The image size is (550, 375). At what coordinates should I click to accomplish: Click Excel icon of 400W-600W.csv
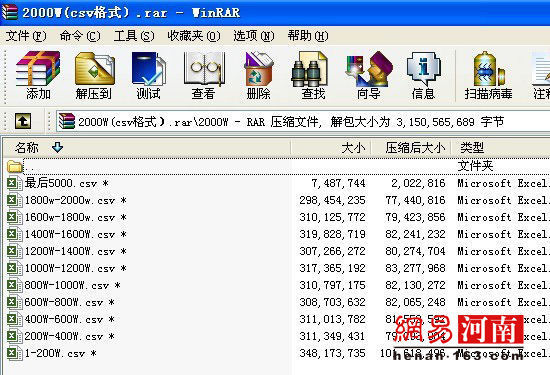[14, 319]
